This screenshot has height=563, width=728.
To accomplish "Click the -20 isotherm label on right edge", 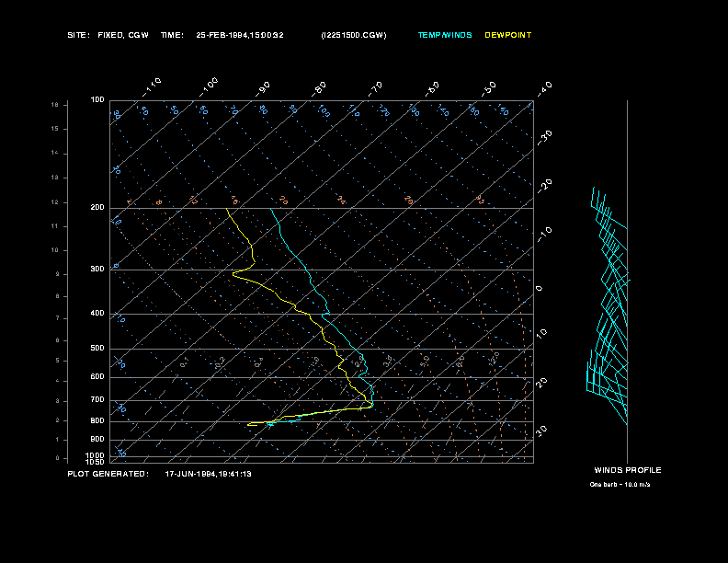I will click(x=544, y=187).
